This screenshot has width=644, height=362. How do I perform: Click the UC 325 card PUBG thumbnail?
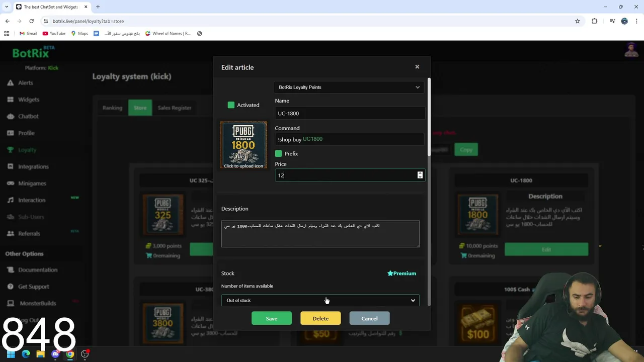pyautogui.click(x=163, y=215)
